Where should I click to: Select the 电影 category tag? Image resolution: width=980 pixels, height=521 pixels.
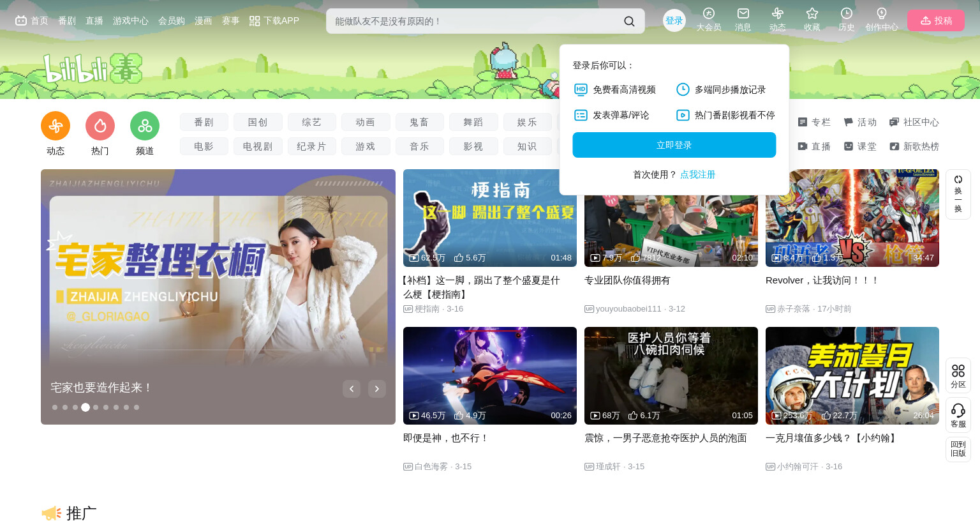[204, 146]
